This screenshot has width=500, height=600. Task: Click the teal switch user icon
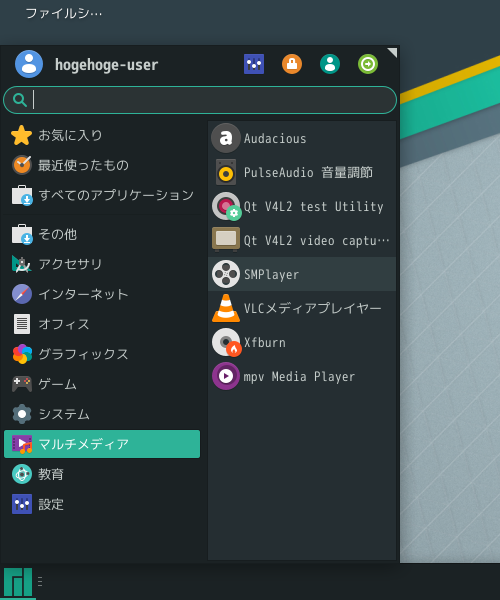pos(330,64)
